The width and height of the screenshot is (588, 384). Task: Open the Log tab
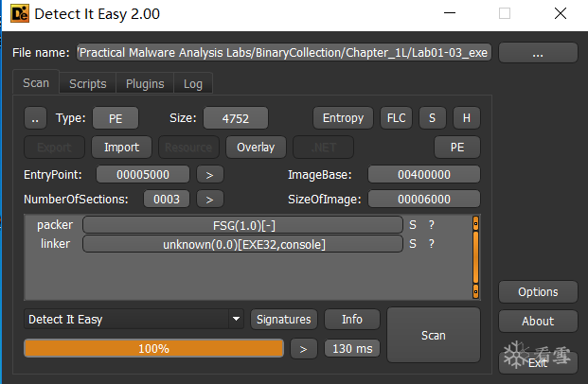click(x=193, y=83)
